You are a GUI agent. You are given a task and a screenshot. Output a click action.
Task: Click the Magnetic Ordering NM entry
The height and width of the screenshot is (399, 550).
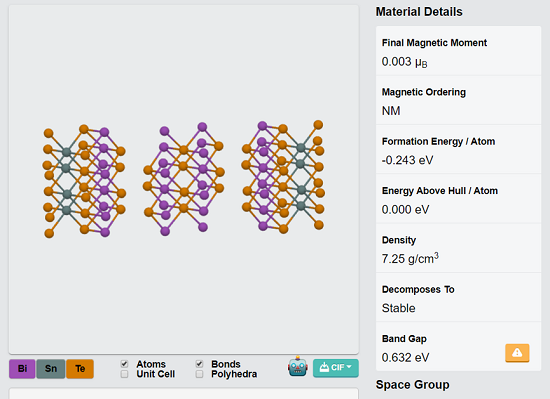(x=458, y=100)
